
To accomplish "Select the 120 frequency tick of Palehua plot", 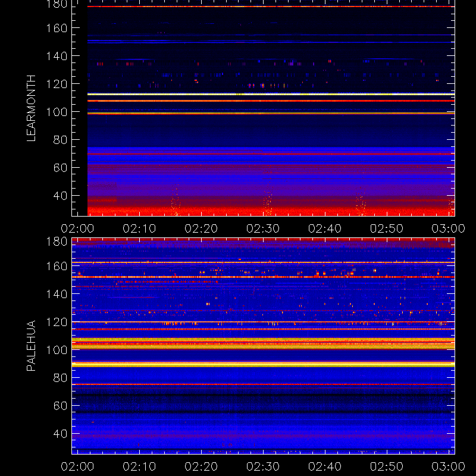I will 57,322.
